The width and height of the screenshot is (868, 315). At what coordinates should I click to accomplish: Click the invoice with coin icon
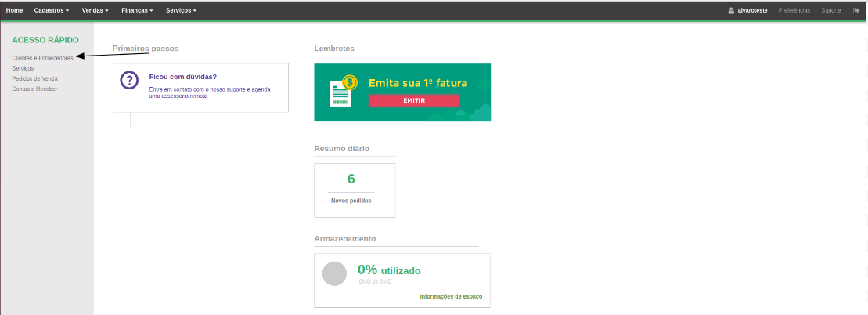click(x=344, y=91)
